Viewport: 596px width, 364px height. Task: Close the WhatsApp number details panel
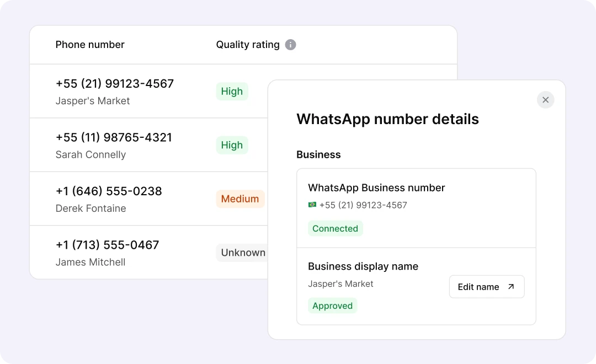point(545,100)
